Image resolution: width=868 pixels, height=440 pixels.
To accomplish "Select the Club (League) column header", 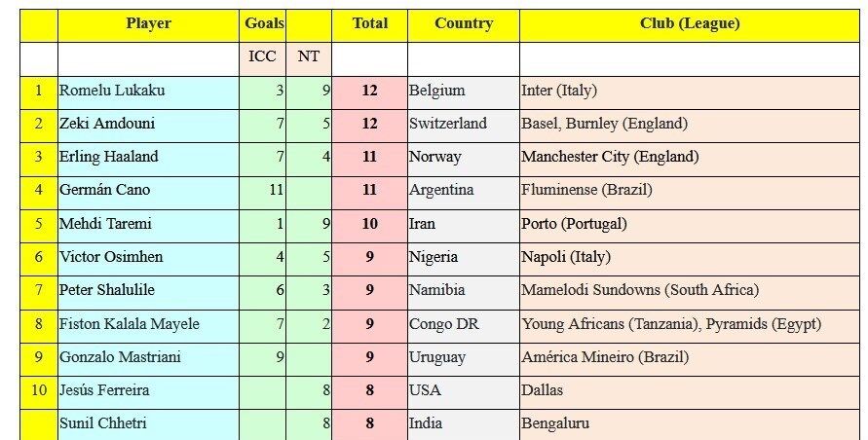I will 690,23.
